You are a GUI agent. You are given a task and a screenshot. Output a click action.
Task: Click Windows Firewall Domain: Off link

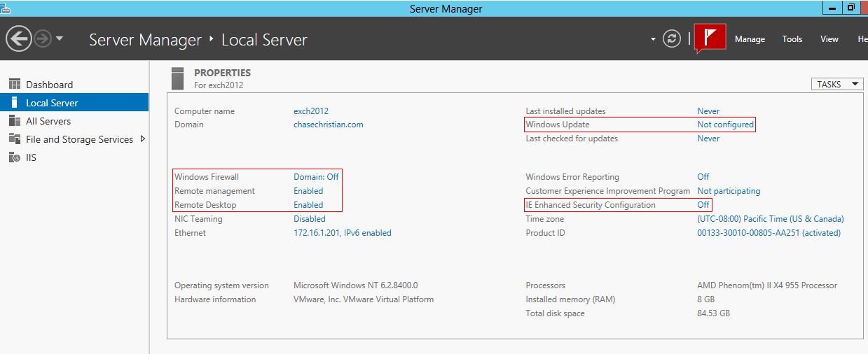(x=316, y=177)
